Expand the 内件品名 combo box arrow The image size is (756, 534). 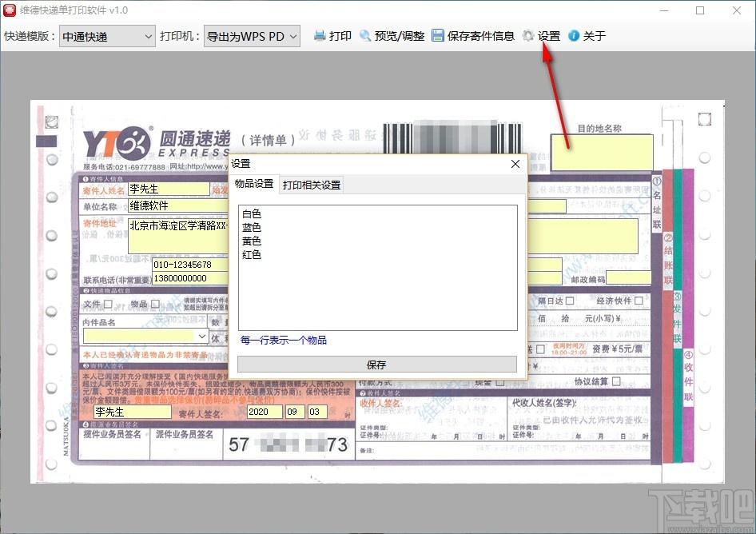pos(201,337)
